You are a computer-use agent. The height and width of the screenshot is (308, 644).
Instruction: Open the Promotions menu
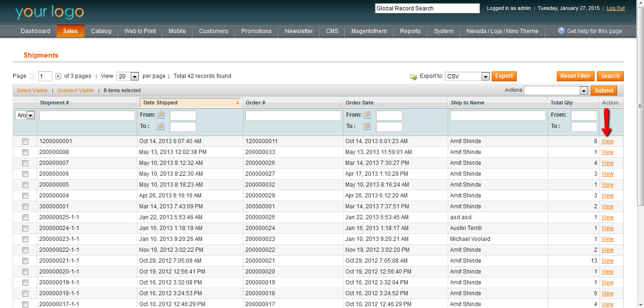(x=257, y=31)
